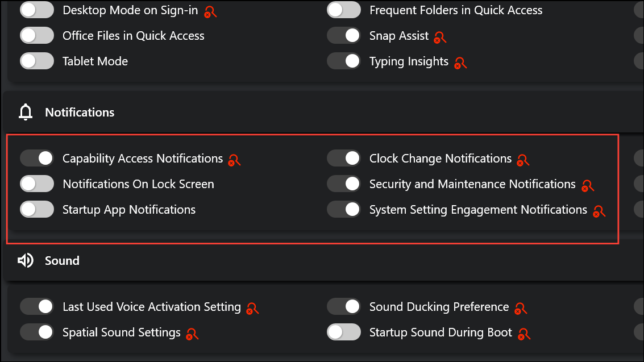Click the Office Files in Quick Access label

pyautogui.click(x=133, y=36)
